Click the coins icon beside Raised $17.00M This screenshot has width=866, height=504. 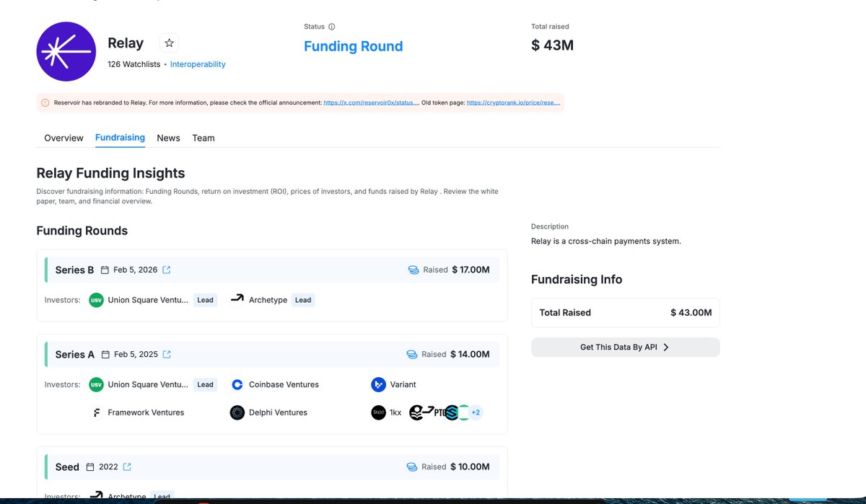click(x=414, y=270)
